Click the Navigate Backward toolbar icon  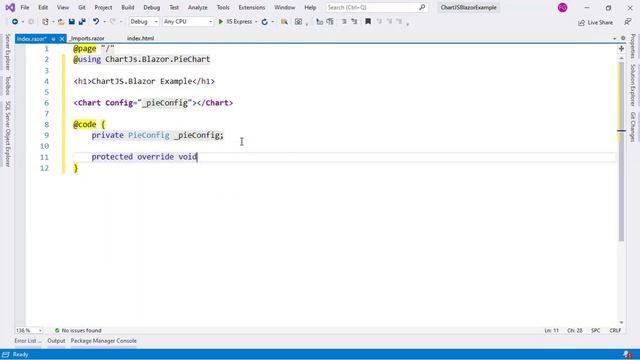(15, 22)
